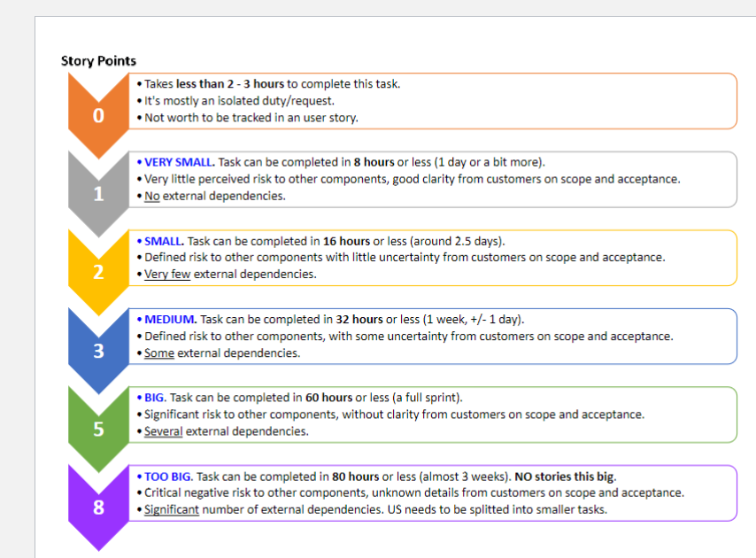This screenshot has width=756, height=558.
Task: Click the downward arrow tip below chevron 8
Action: coord(97,542)
